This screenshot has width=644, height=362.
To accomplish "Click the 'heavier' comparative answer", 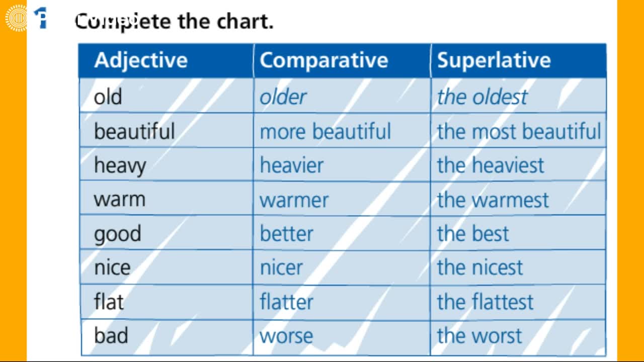I will pyautogui.click(x=291, y=165).
